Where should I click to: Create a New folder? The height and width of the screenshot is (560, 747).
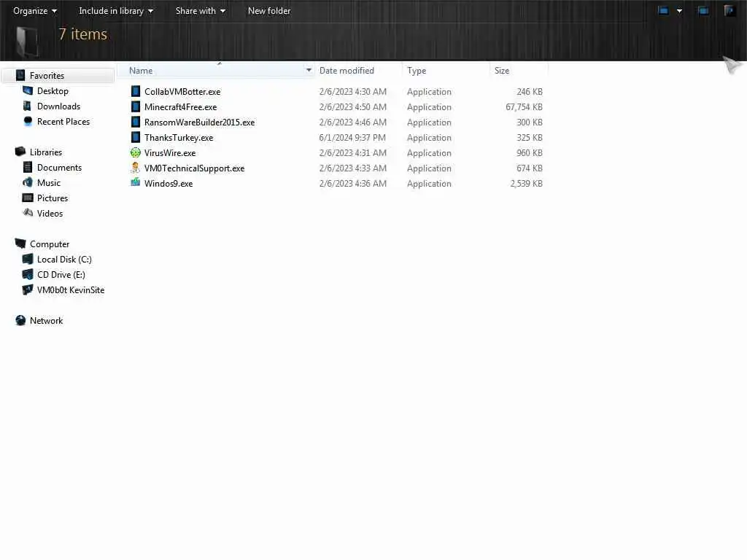[x=269, y=10]
